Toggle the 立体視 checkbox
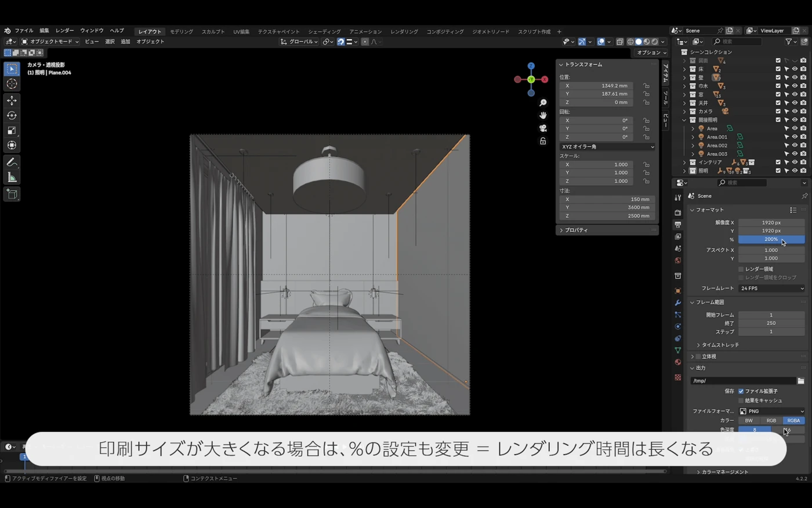The width and height of the screenshot is (812, 508). pyautogui.click(x=698, y=356)
